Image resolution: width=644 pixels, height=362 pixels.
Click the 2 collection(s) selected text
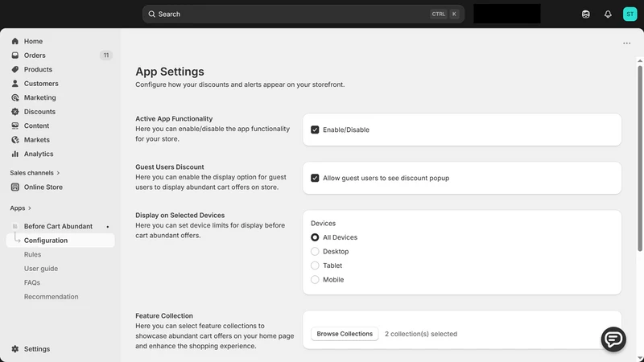[x=420, y=334]
